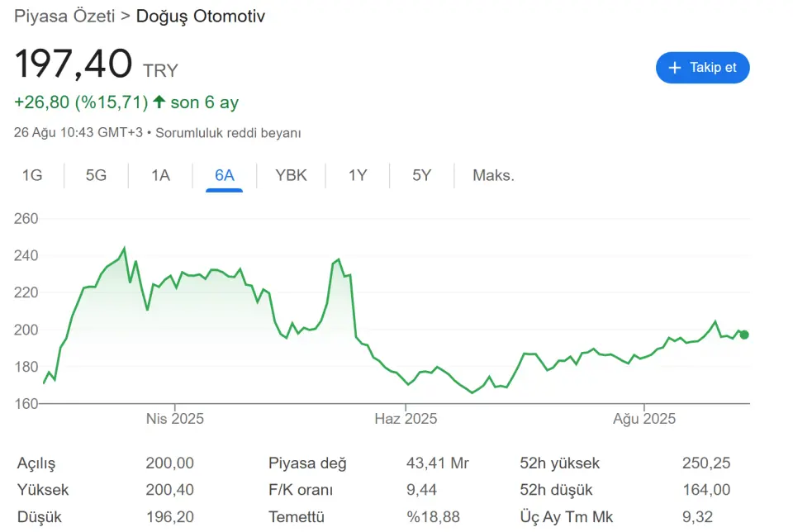
Task: Open the YBK year-to-date tab
Action: (x=291, y=175)
